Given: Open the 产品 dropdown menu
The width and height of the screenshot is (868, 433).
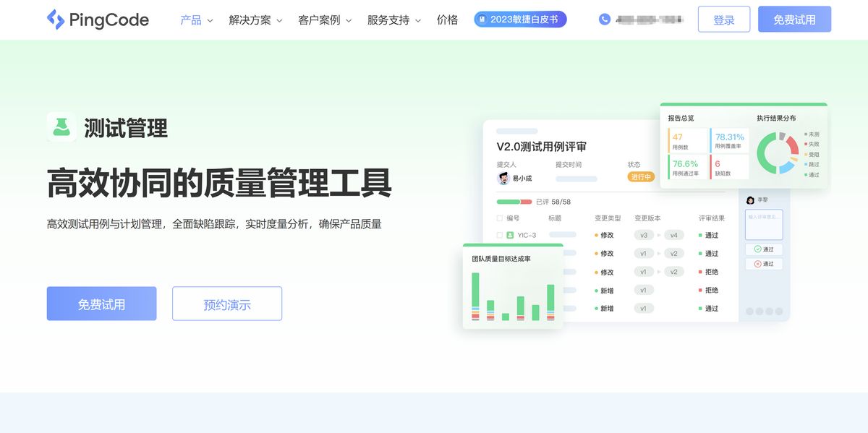Looking at the screenshot, I should (x=192, y=20).
